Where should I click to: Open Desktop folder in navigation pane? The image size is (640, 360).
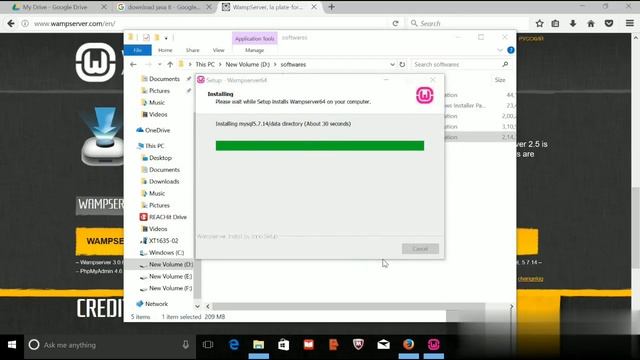pos(160,158)
